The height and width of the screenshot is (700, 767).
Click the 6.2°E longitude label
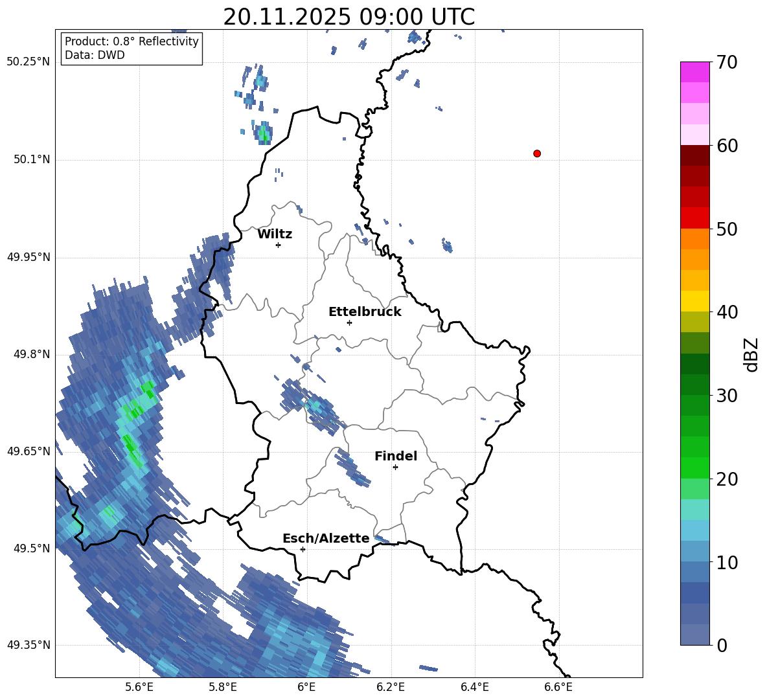coord(391,687)
